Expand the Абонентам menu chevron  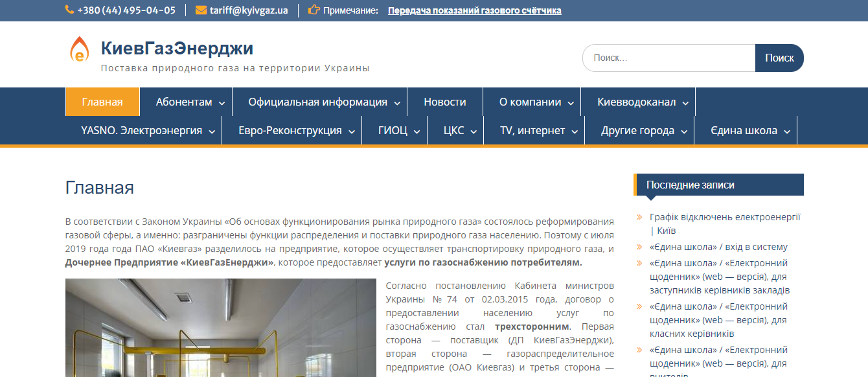pyautogui.click(x=222, y=103)
